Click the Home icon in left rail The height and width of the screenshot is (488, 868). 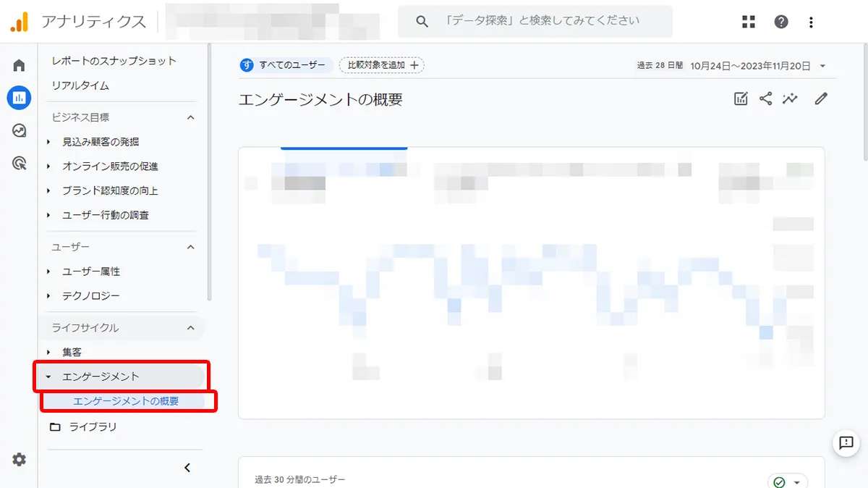coord(19,65)
